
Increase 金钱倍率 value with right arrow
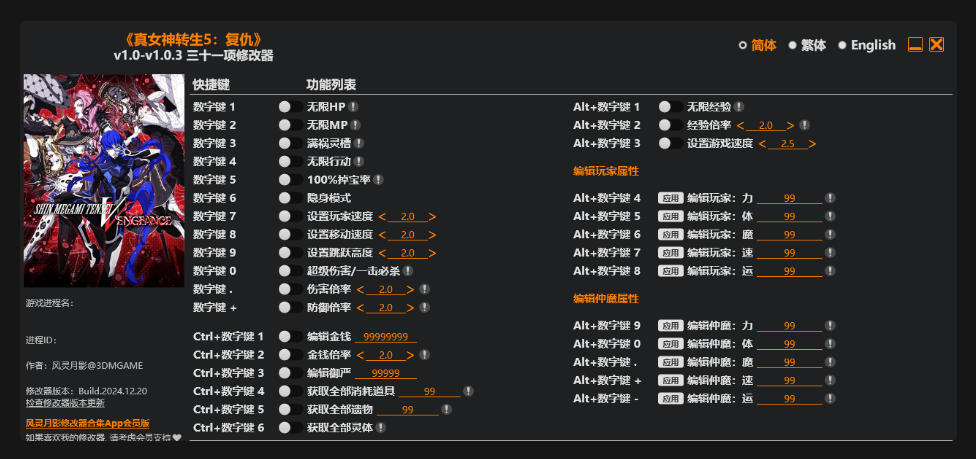coord(410,355)
